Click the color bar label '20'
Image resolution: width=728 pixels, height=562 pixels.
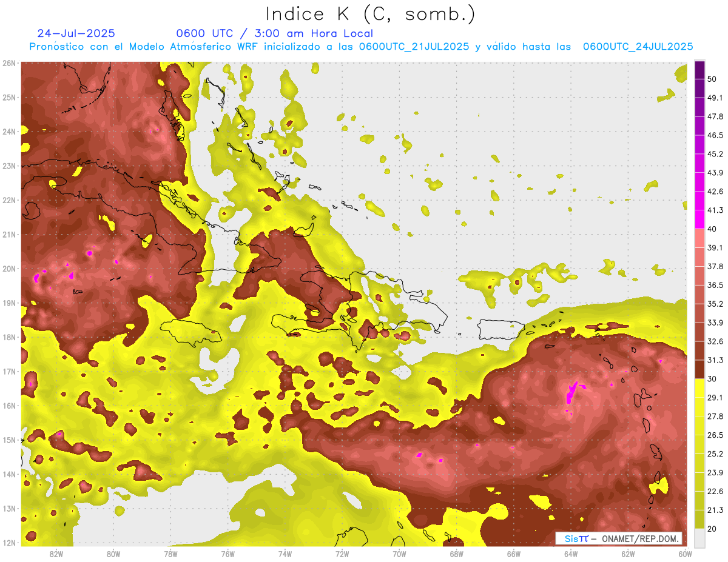[x=712, y=529]
